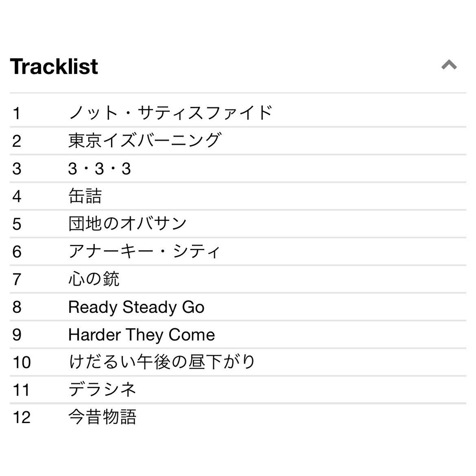Viewport: 476px width, 476px height.
Task: Open track 6 アナーキー・シティ
Action: click(x=238, y=251)
